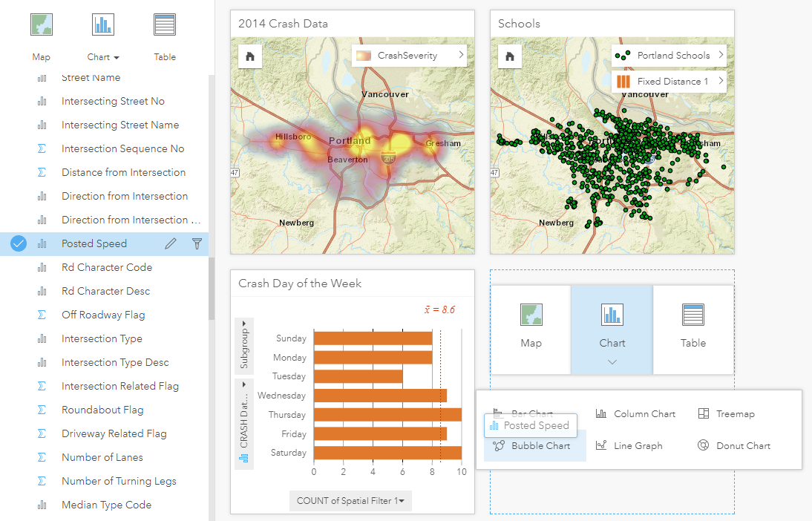812x521 pixels.
Task: Pick the Line Graph chart type
Action: point(629,445)
